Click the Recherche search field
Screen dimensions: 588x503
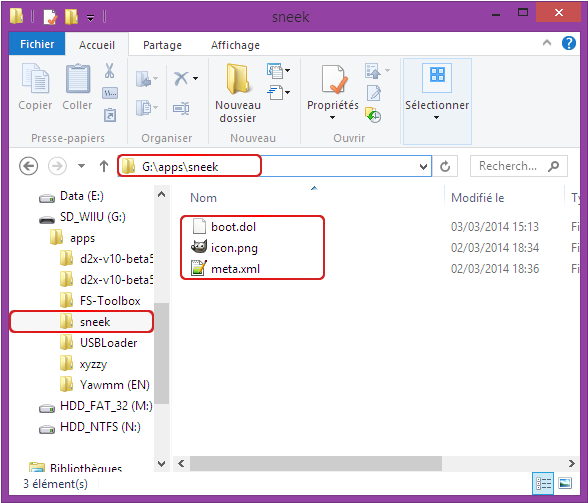coord(518,166)
